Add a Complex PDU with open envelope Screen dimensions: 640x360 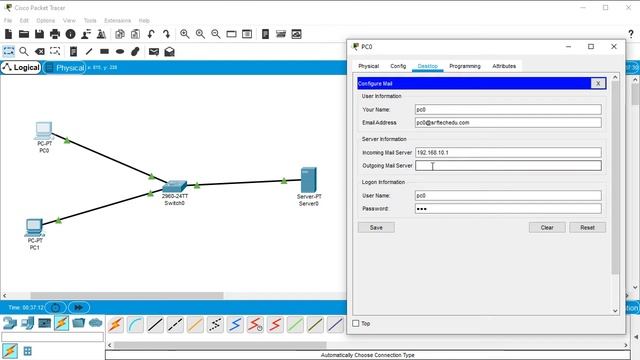pos(169,51)
